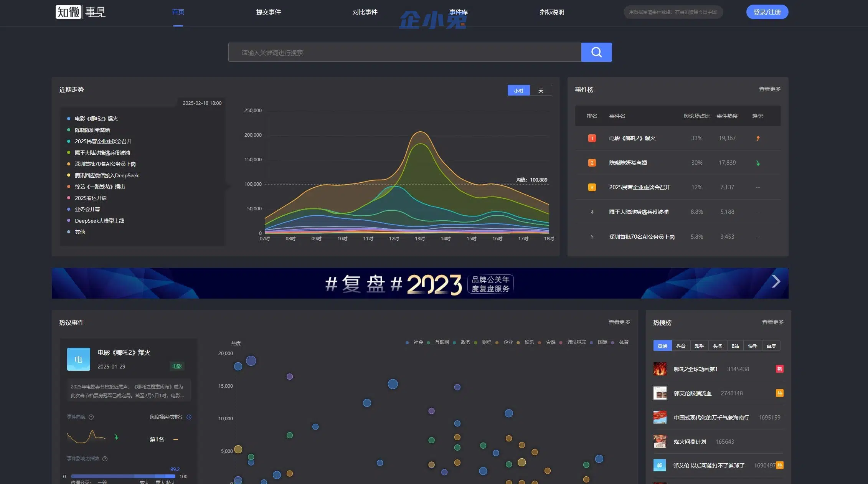The height and width of the screenshot is (484, 868).
Task: Click the banner next arrow chevron
Action: pos(776,282)
